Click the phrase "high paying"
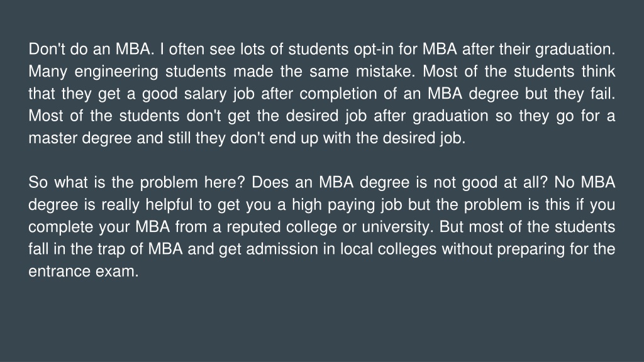Screen dimensions: 644x362 pyautogui.click(x=333, y=205)
